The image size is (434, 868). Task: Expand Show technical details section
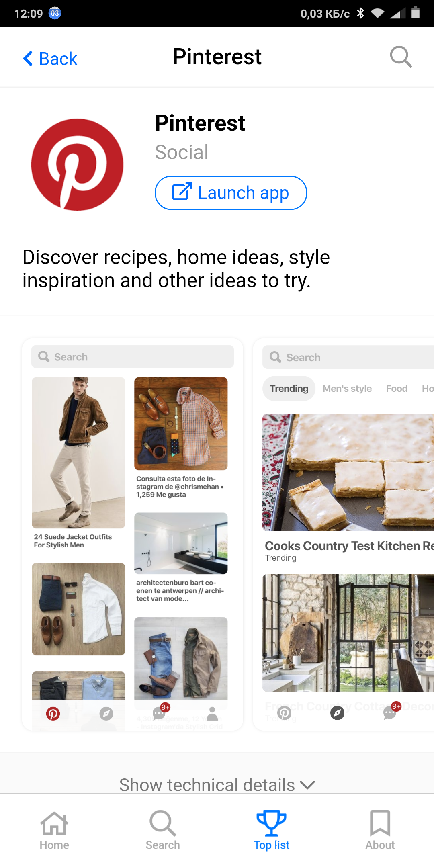(217, 785)
